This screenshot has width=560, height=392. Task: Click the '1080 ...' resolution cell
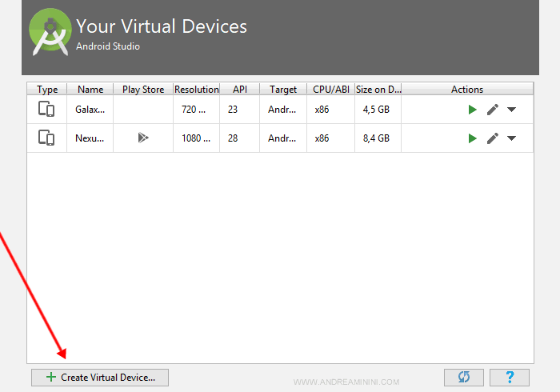tap(197, 138)
